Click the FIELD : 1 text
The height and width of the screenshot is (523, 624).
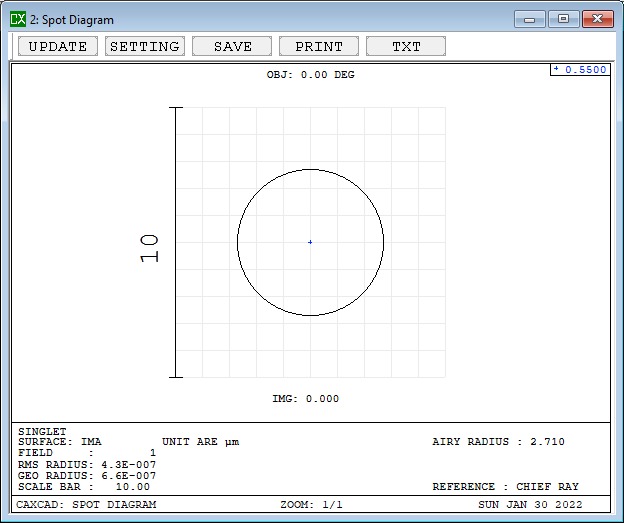click(87, 453)
